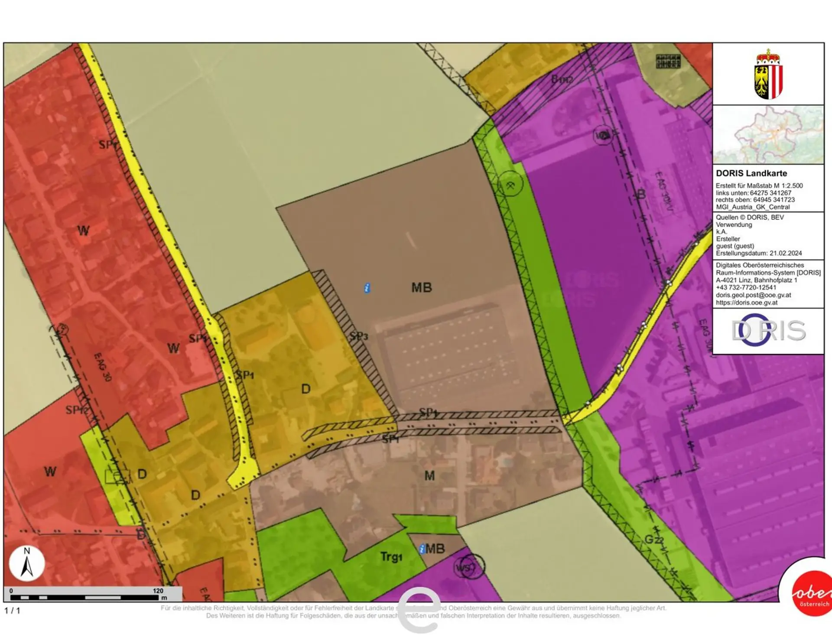
Task: Click the DORIS Landkarte title text
Action: 751,173
